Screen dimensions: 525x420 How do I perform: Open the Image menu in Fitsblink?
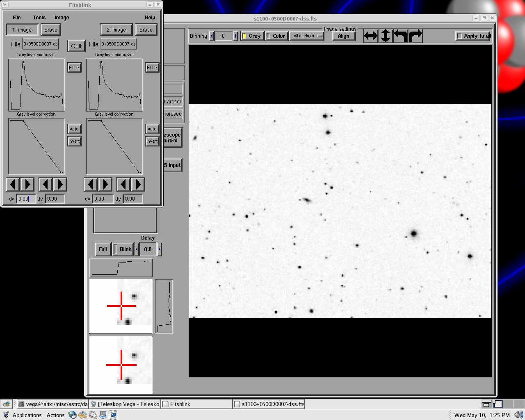(x=62, y=18)
